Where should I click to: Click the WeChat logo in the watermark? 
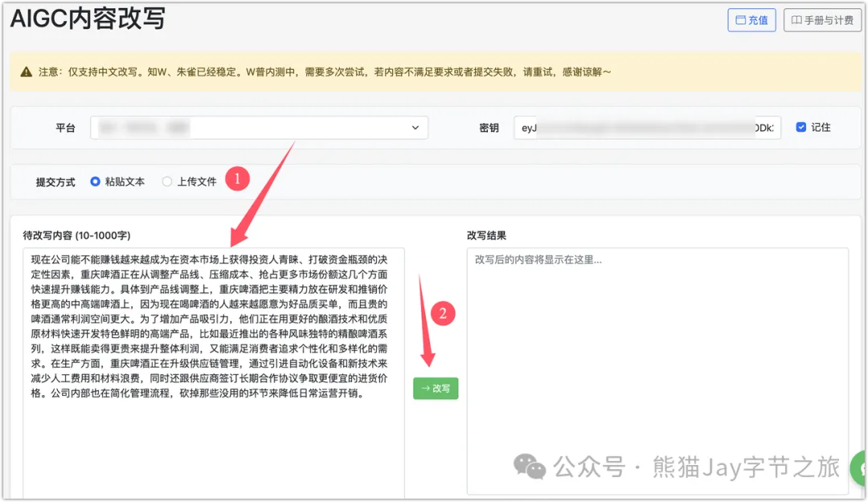529,466
